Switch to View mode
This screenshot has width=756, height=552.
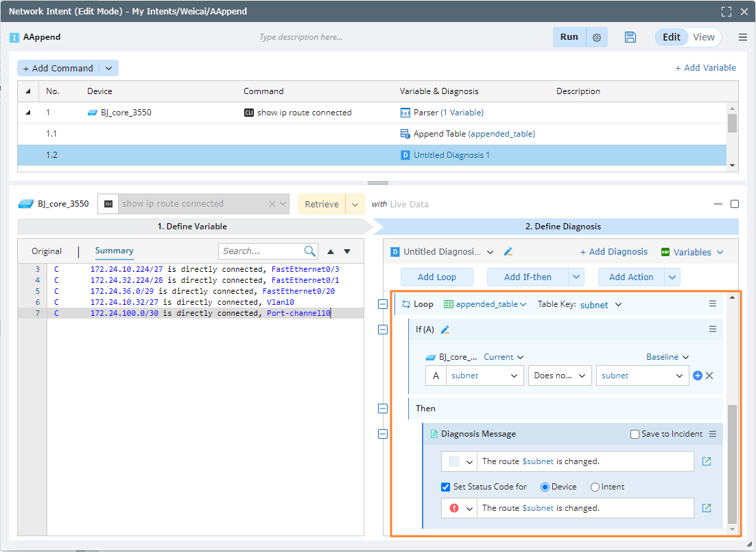[x=703, y=37]
